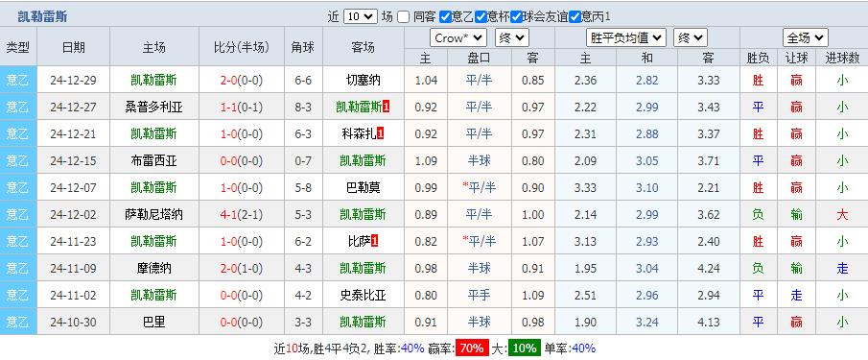The width and height of the screenshot is (868, 360).
Task: Click the 比分(半场) column header
Action: coord(242,47)
